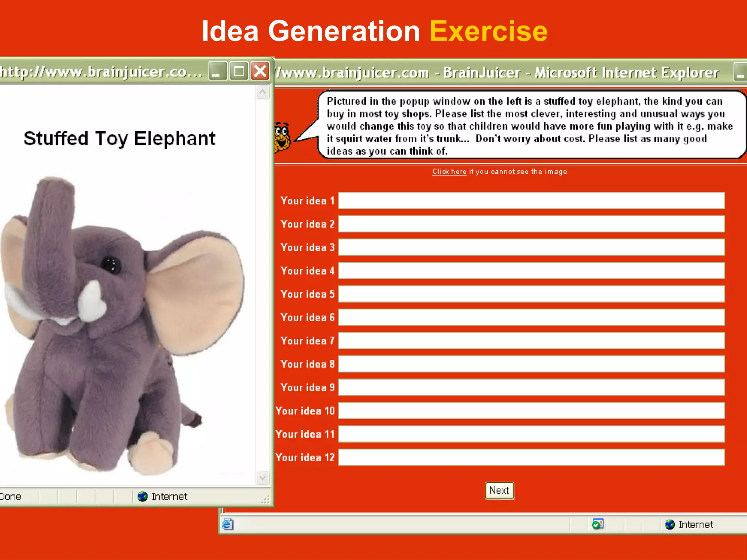Click popup scrollbar down arrow
This screenshot has width=747, height=560.
(263, 478)
